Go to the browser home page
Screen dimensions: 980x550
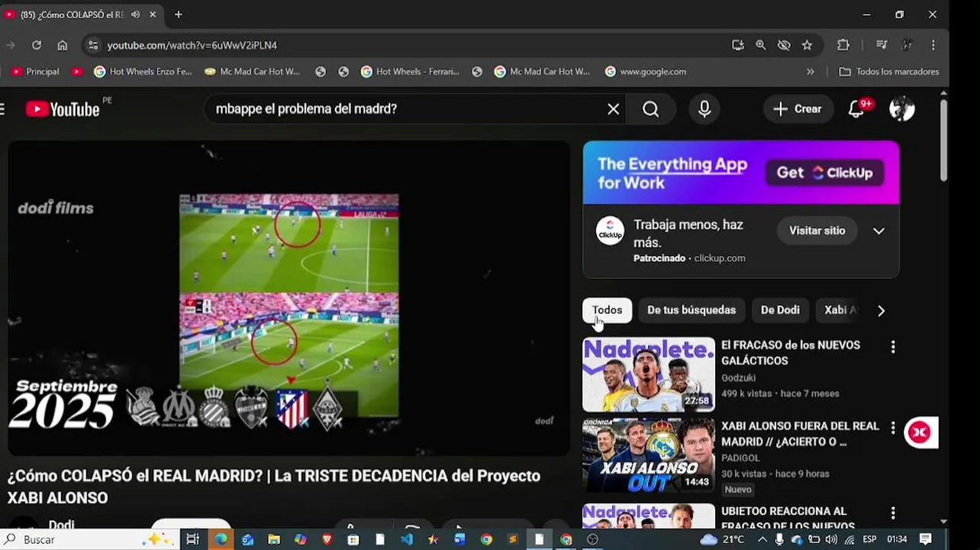click(x=63, y=45)
